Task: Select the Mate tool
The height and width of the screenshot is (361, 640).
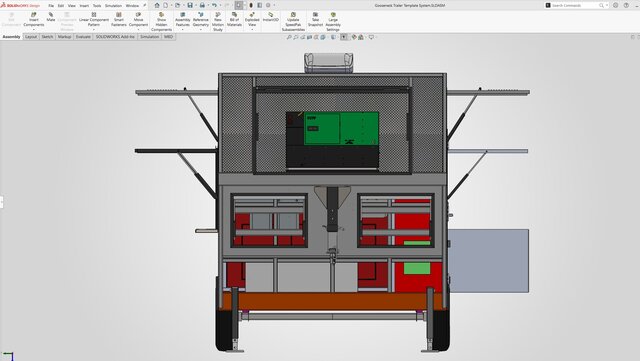Action: [x=51, y=17]
